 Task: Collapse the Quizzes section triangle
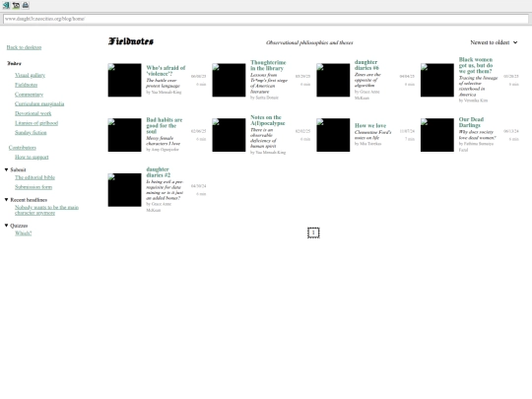coord(6,226)
